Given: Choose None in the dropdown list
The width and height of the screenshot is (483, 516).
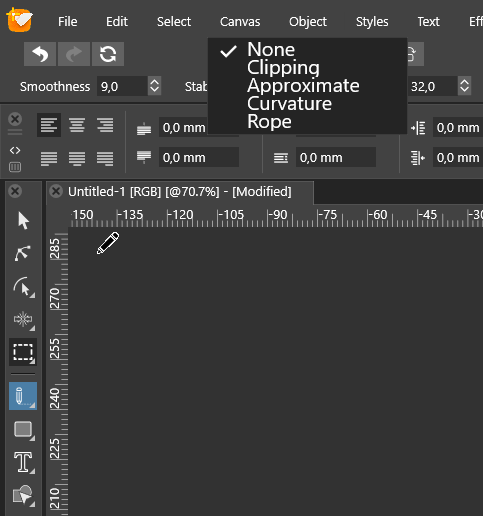Looking at the screenshot, I should (x=307, y=49).
